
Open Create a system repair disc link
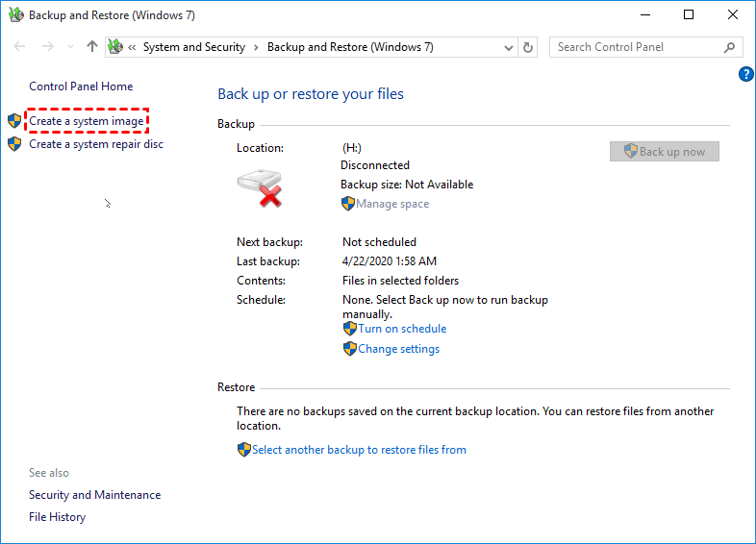[96, 144]
